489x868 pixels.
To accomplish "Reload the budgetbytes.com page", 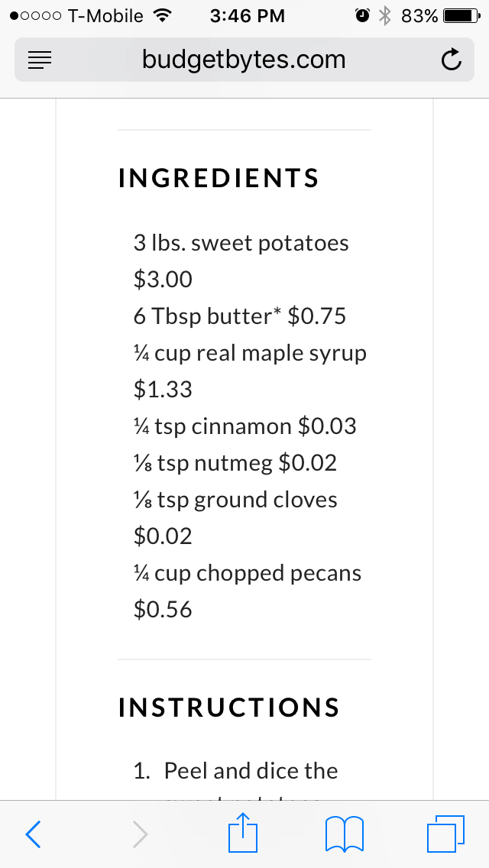I will point(451,60).
